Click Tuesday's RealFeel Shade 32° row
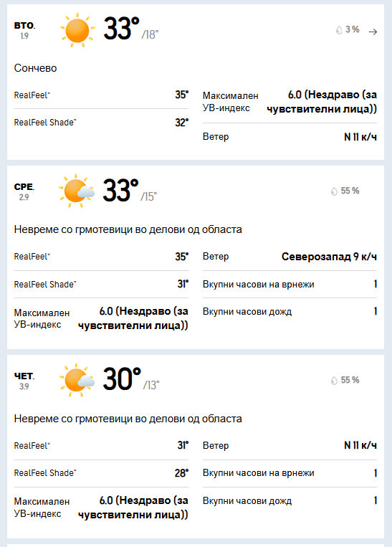 click(101, 123)
